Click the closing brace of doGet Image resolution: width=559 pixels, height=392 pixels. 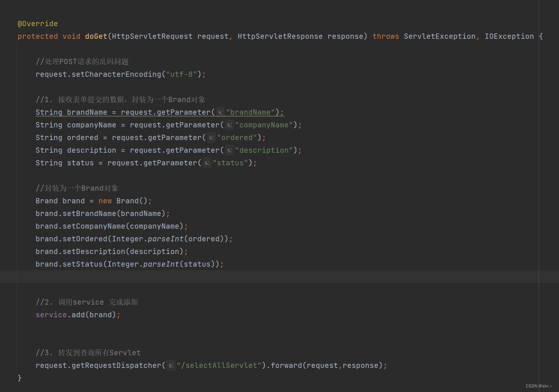tap(20, 378)
